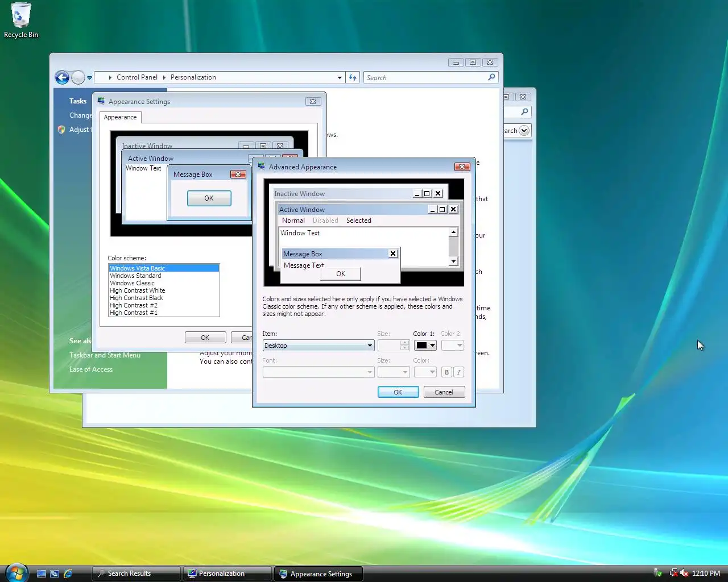728x582 pixels.
Task: Open Taskbar and Start Menu link
Action: pyautogui.click(x=105, y=355)
